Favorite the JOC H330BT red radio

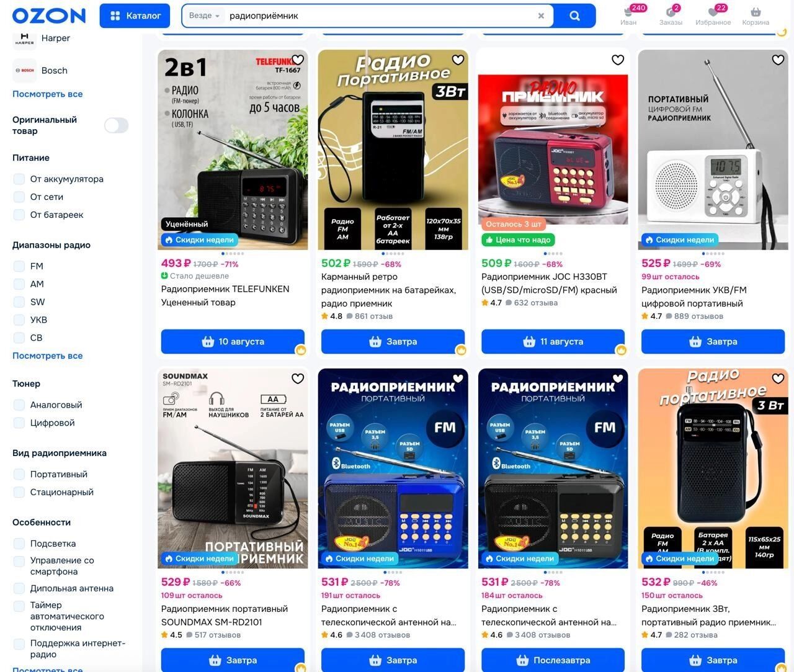tap(618, 60)
